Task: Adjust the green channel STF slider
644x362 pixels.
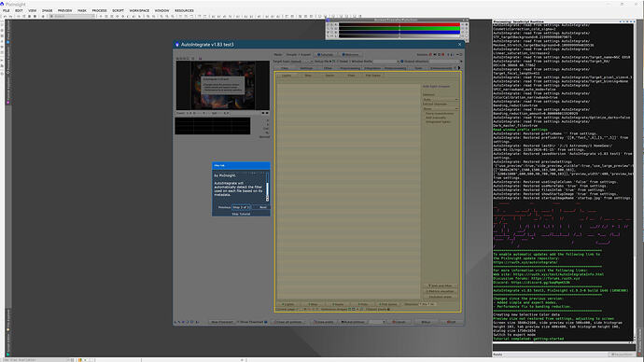Action: tap(399, 28)
